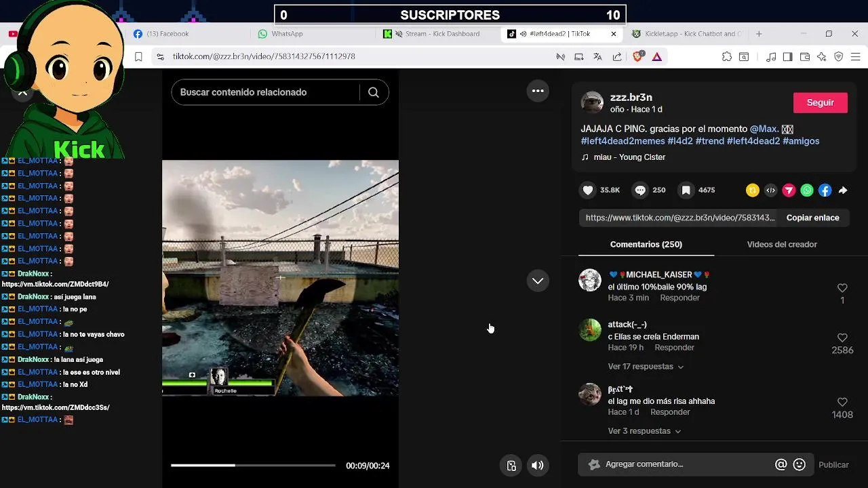Open the browser hamburger menu
The height and width of the screenshot is (488, 868).
pyautogui.click(x=856, y=57)
